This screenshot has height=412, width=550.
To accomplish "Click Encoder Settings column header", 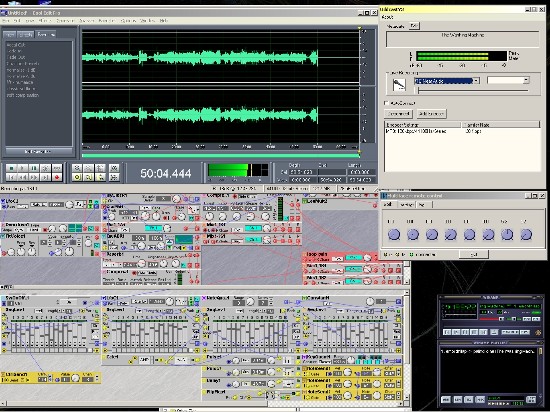I will 423,124.
